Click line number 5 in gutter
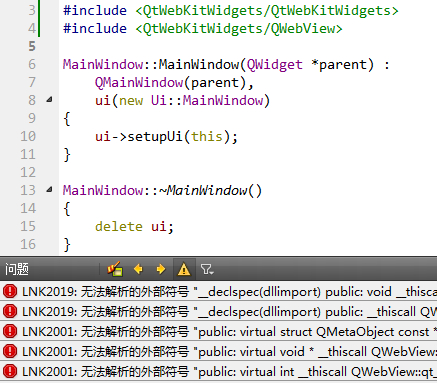Viewport: 437px width, 383px height. coord(32,46)
